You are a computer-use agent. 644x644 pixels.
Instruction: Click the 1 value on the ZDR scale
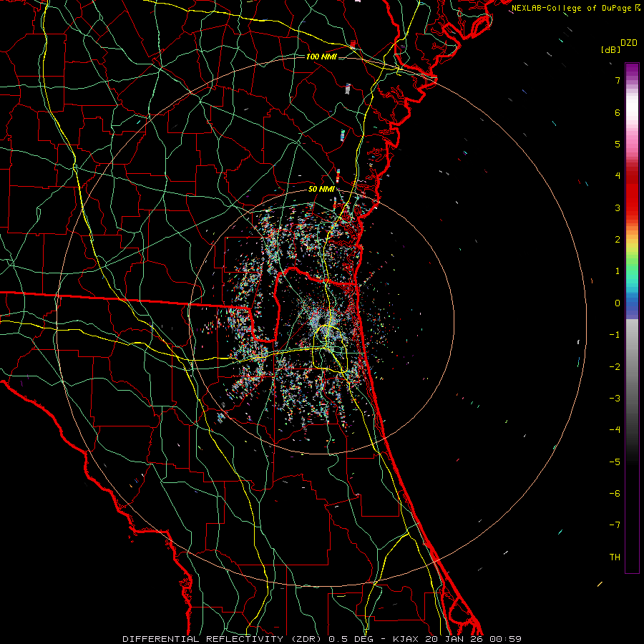click(618, 271)
